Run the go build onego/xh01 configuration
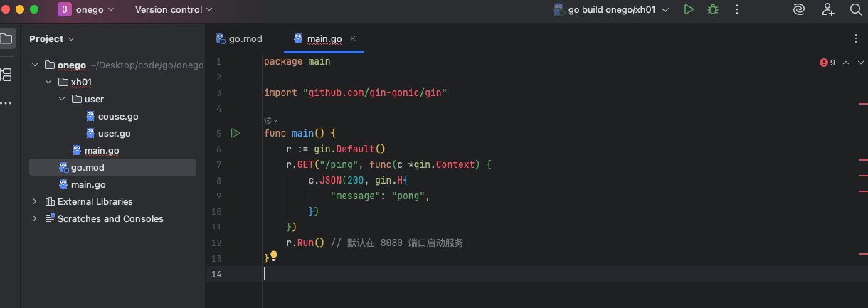Viewport: 868px width, 308px height. click(688, 10)
